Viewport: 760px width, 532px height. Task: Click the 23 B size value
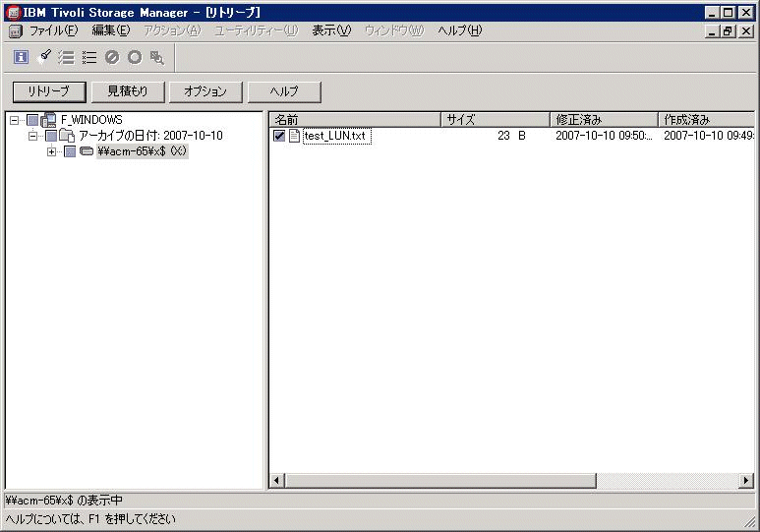pos(512,136)
